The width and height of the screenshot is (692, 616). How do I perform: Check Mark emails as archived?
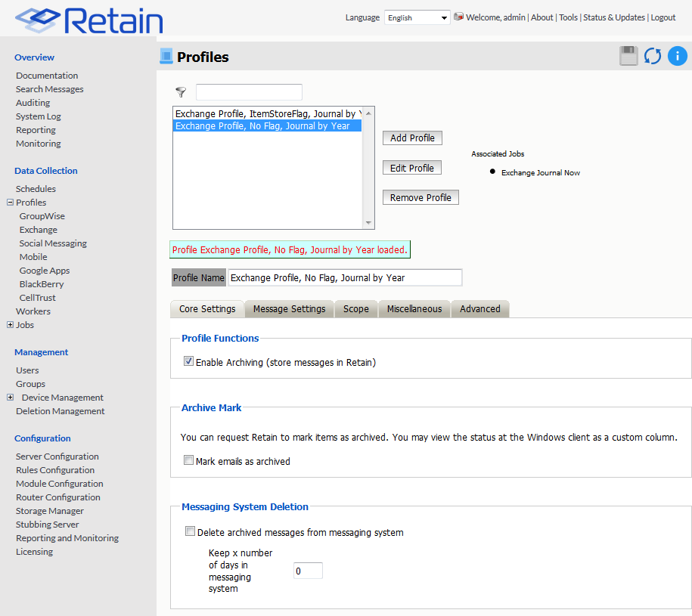(x=188, y=460)
